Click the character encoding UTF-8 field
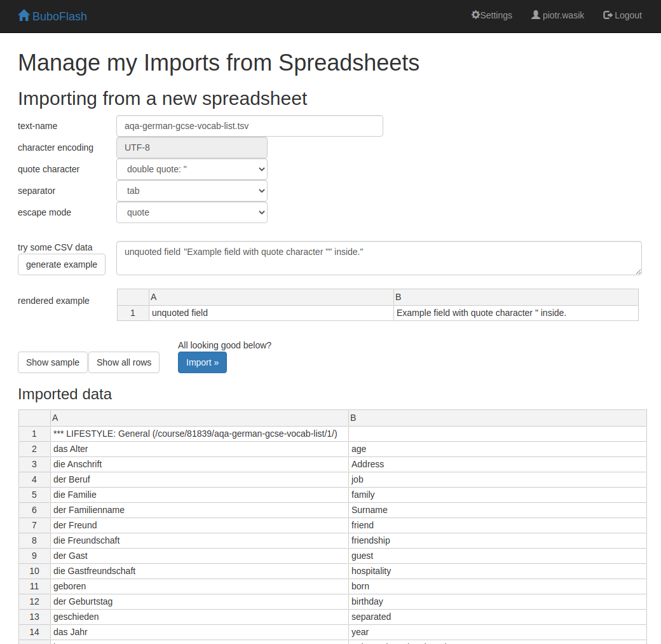Screen dimensions: 661x644 192,147
